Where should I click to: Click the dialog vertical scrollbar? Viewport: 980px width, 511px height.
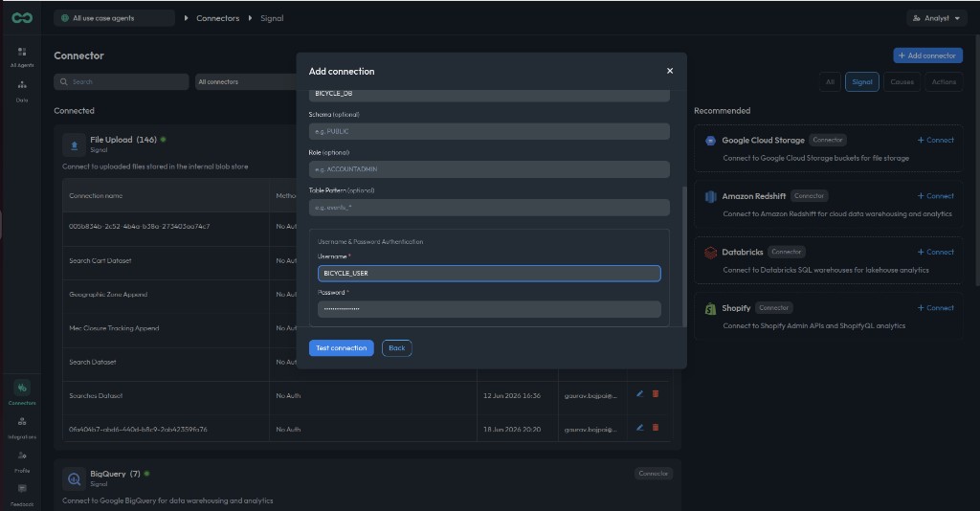pos(684,256)
